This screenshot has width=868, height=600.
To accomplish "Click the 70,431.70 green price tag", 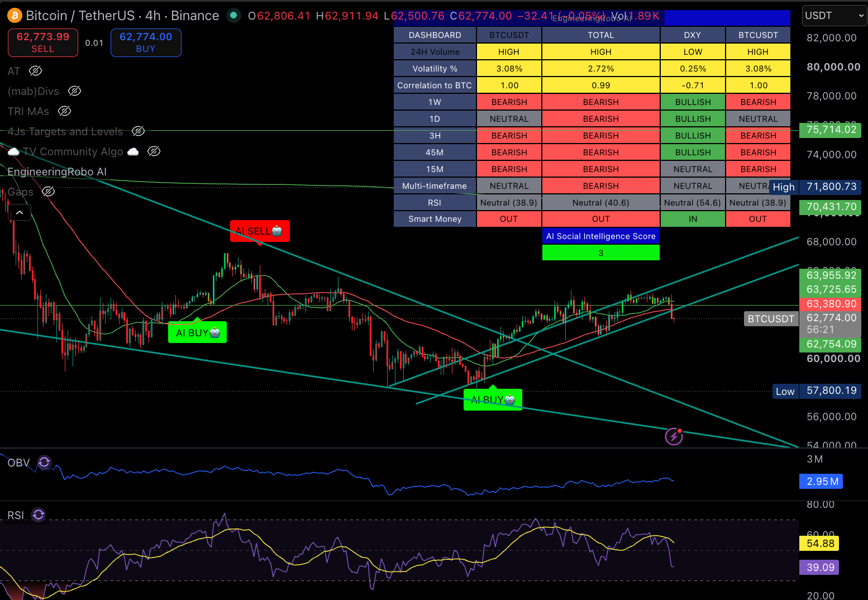I will click(831, 207).
